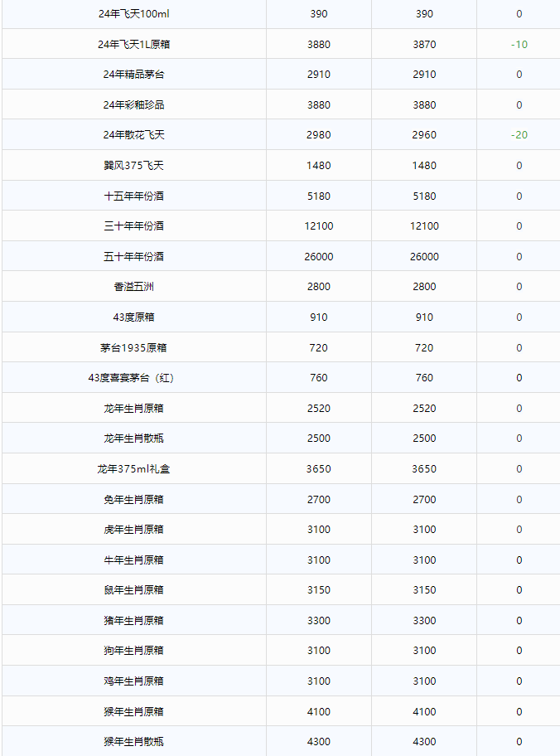The height and width of the screenshot is (756, 560).
Task: Click the 兔年生肖原箱 row label
Action: point(133,500)
